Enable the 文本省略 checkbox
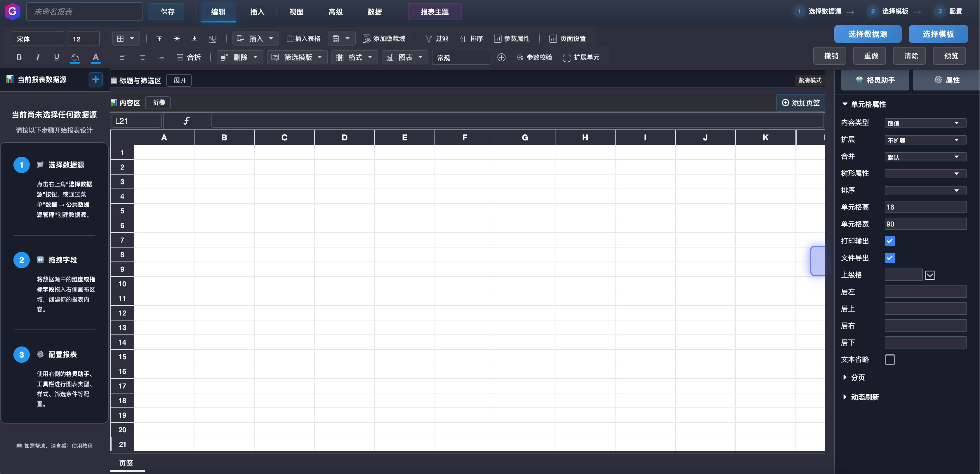Screen dimensions: 980x474 pyautogui.click(x=889, y=360)
